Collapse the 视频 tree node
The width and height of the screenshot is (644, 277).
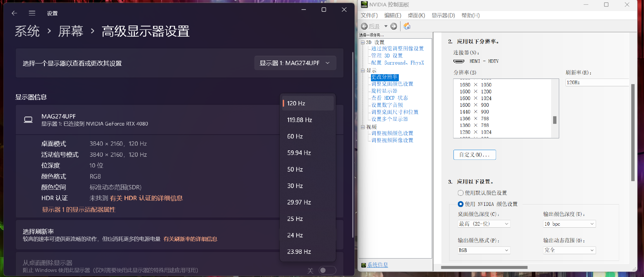(363, 127)
